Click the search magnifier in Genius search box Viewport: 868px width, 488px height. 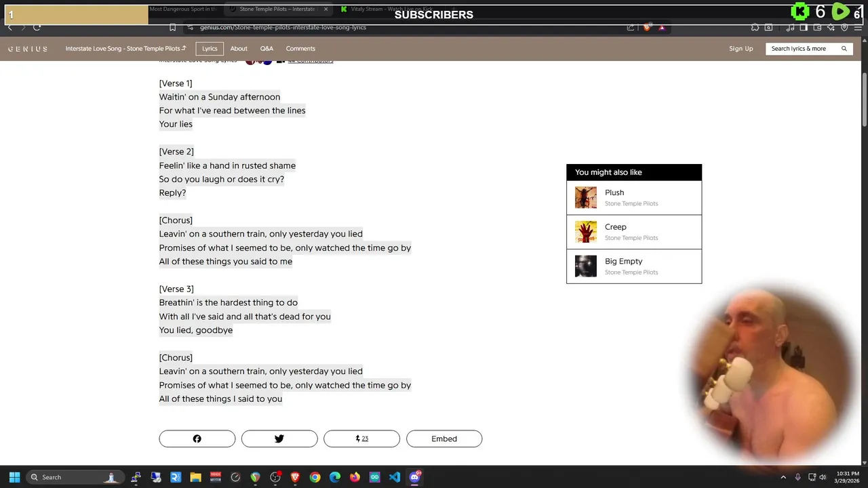tap(844, 49)
